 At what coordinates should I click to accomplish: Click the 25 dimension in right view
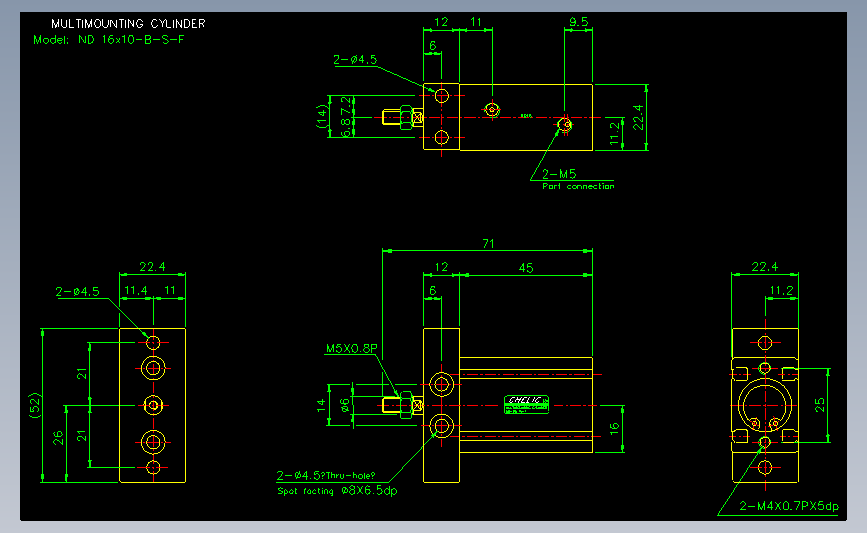819,405
